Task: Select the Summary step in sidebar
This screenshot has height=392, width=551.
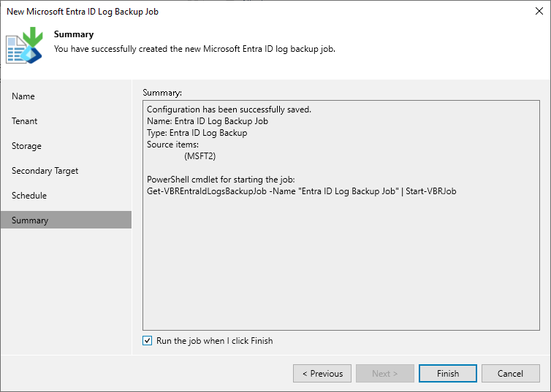Action: pos(66,220)
